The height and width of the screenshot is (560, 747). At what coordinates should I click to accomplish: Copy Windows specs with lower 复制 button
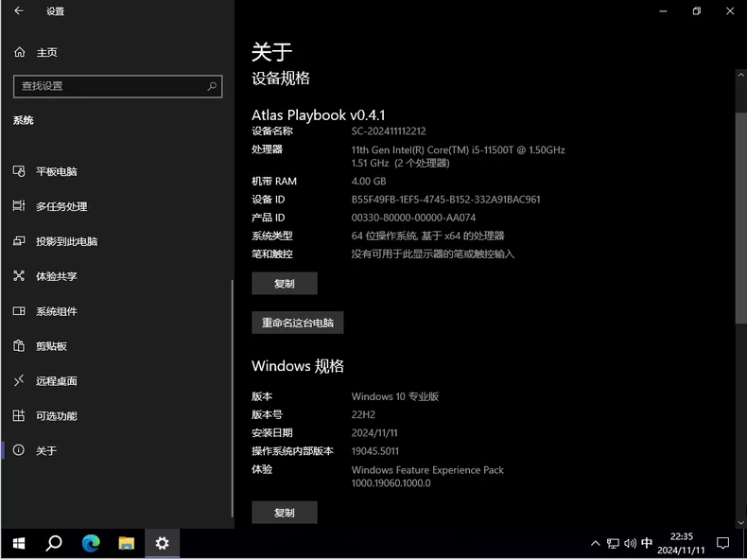(285, 513)
